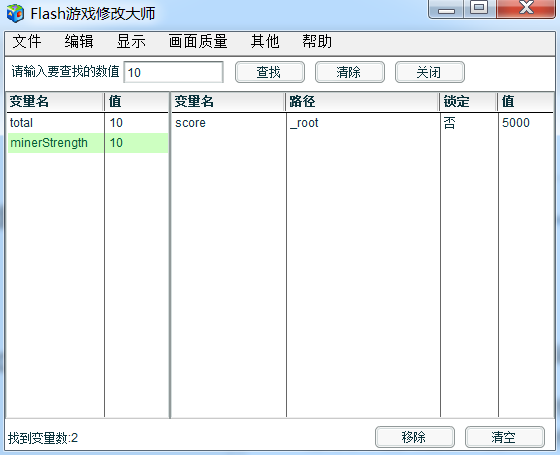Open the 其他 menu

(x=265, y=41)
